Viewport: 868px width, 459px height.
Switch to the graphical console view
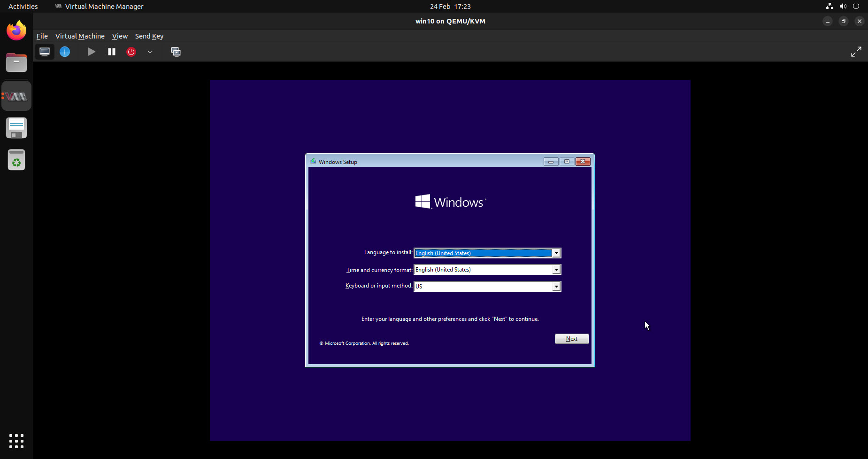click(45, 52)
